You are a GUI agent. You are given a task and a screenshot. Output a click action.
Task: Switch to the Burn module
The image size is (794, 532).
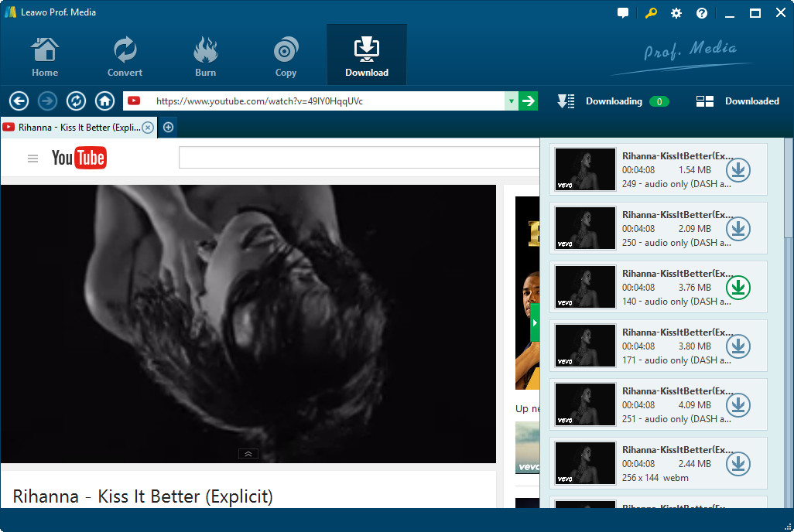205,56
